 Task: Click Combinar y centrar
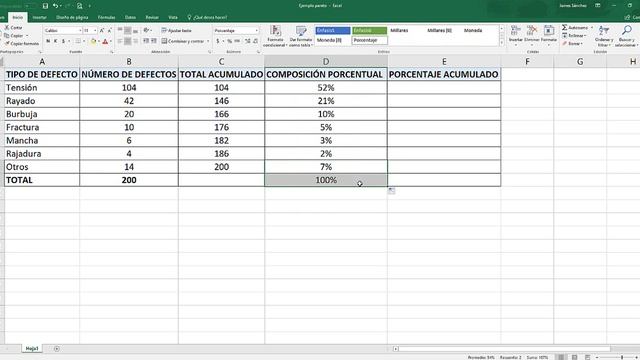tap(182, 41)
